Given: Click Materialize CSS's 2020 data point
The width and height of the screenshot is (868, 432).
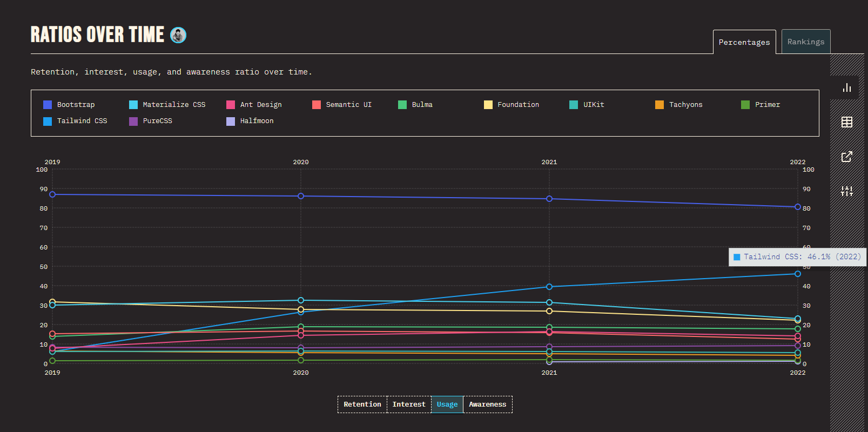Looking at the screenshot, I should (301, 300).
